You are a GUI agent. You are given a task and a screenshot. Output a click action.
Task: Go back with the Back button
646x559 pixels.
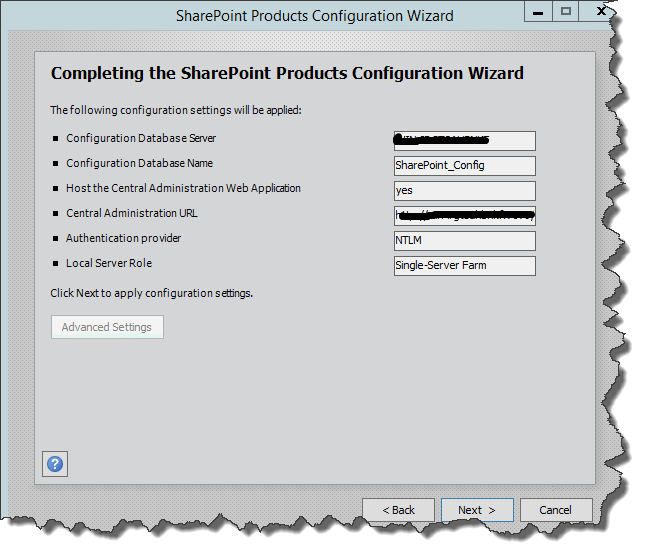point(398,510)
